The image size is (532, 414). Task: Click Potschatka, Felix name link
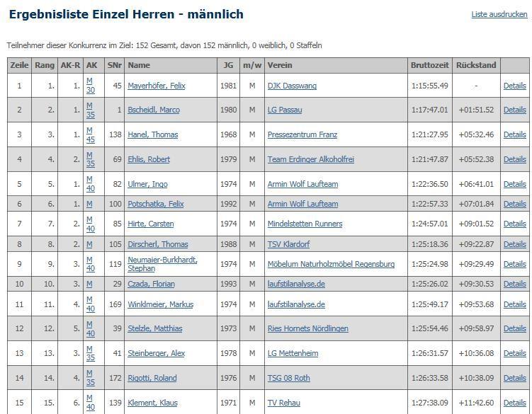155,204
